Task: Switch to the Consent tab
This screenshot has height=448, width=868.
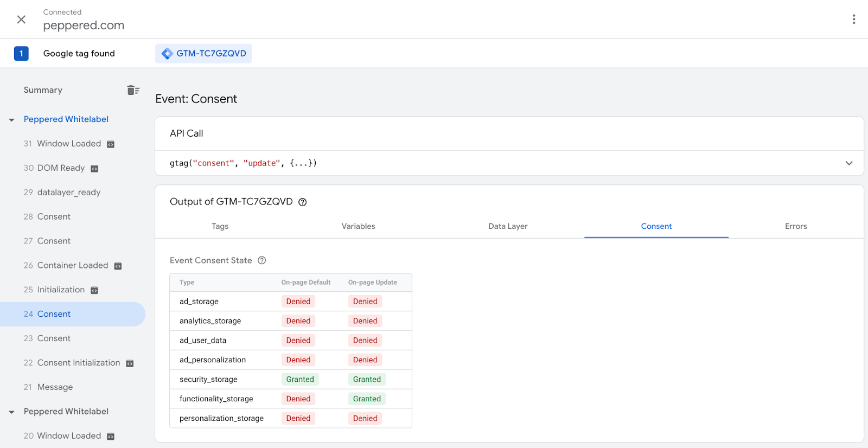Action: [656, 226]
